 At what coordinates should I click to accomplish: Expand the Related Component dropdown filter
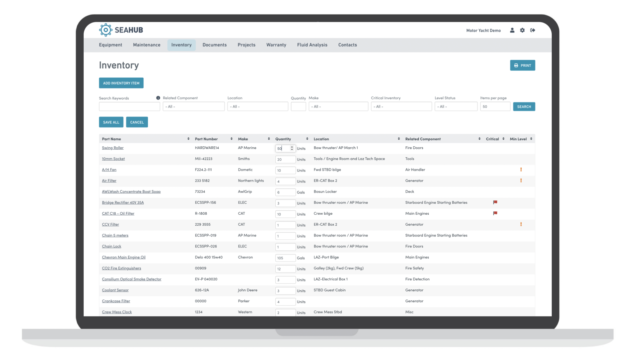pos(193,106)
